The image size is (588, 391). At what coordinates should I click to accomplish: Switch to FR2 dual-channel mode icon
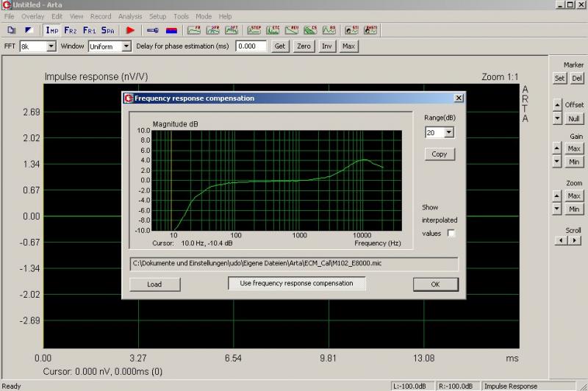coord(71,30)
